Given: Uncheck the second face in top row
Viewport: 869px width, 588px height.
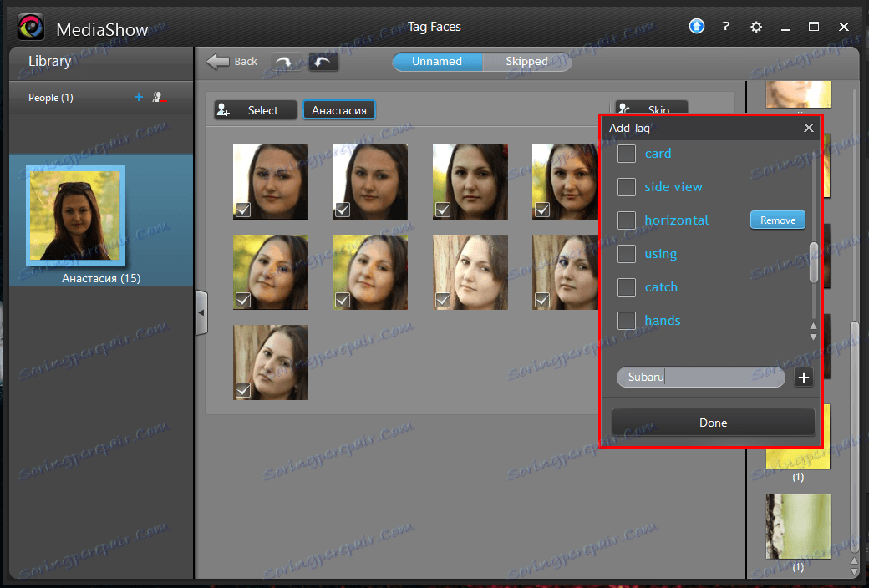Looking at the screenshot, I should 343,210.
